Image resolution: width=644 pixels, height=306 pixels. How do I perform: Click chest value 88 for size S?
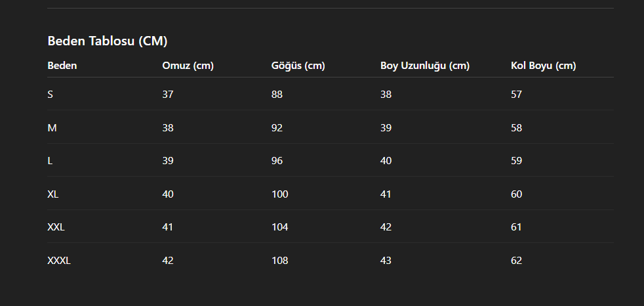click(x=277, y=95)
